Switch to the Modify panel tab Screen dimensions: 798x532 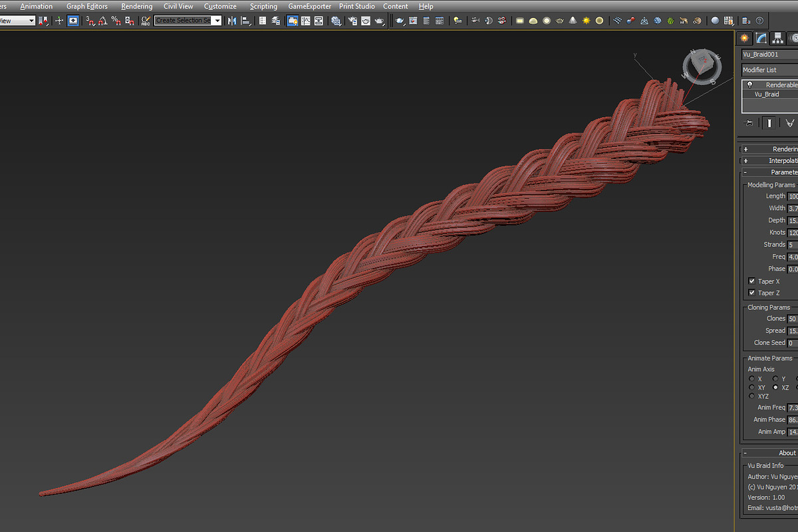[x=760, y=39]
